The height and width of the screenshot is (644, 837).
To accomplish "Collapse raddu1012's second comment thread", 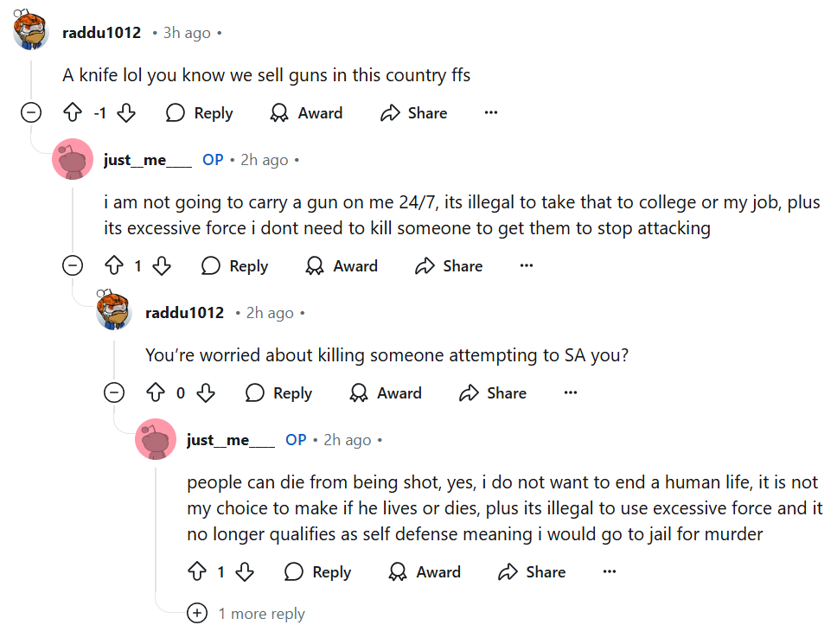I will click(114, 393).
